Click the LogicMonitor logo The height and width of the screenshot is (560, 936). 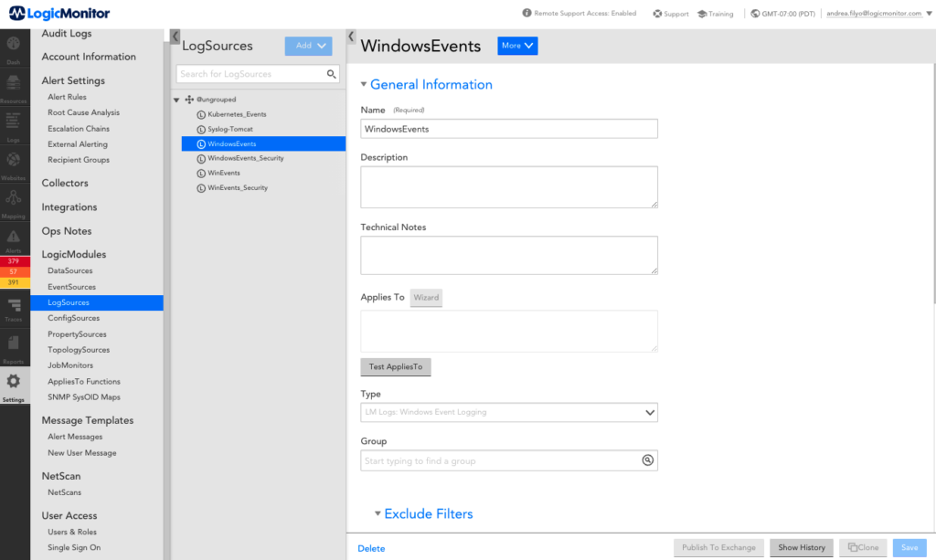click(59, 13)
